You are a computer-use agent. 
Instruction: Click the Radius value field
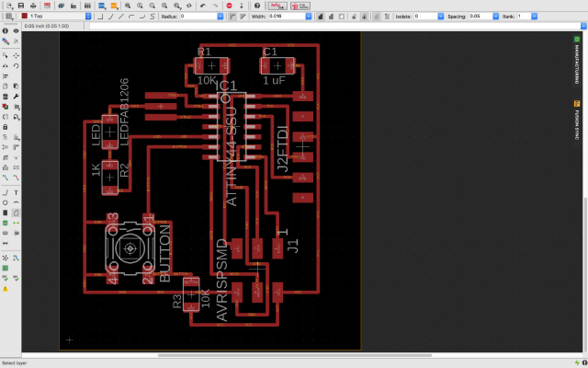198,17
